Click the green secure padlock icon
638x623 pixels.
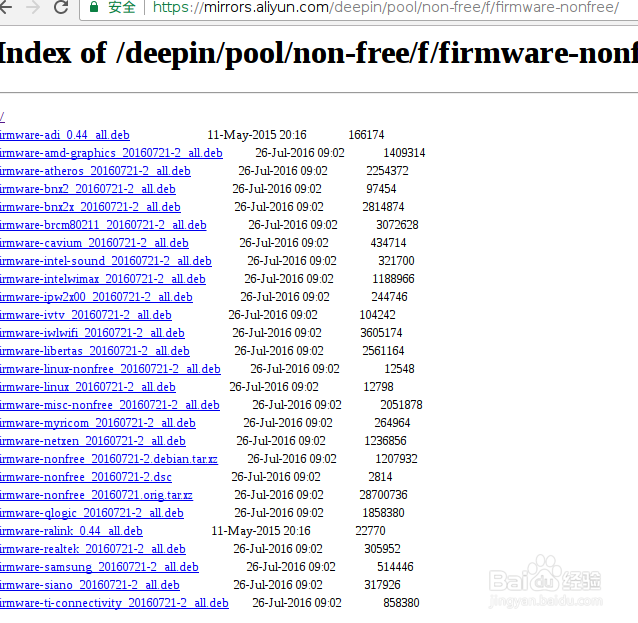(94, 7)
